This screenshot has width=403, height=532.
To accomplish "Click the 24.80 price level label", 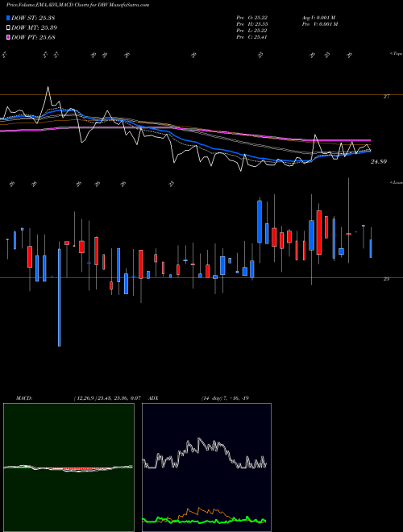I will point(379,162).
